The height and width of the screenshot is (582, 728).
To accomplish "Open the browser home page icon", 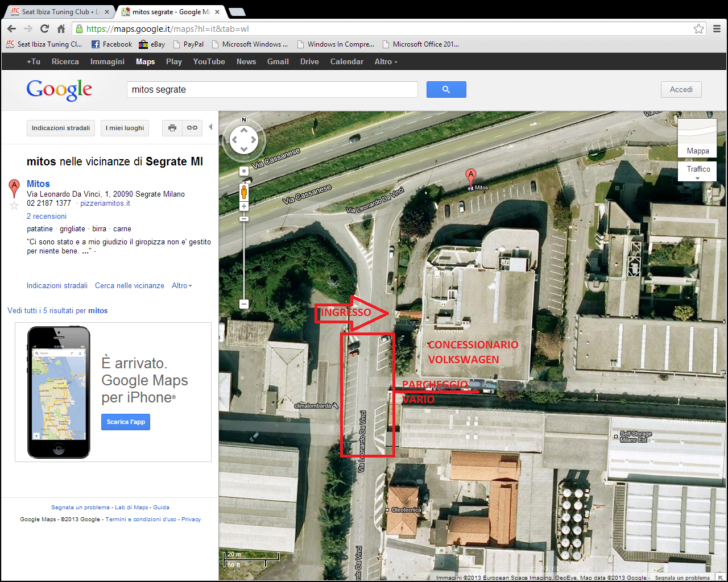I will click(61, 28).
